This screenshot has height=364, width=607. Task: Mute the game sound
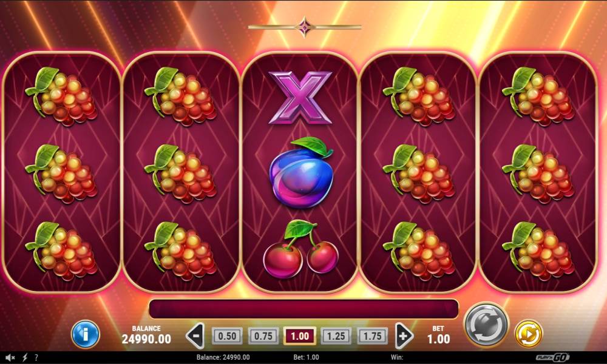[x=10, y=357]
